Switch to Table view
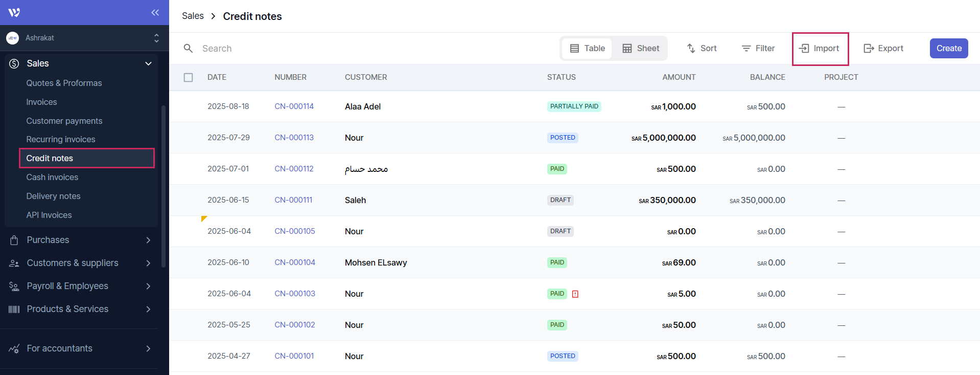This screenshot has width=980, height=375. pos(587,48)
